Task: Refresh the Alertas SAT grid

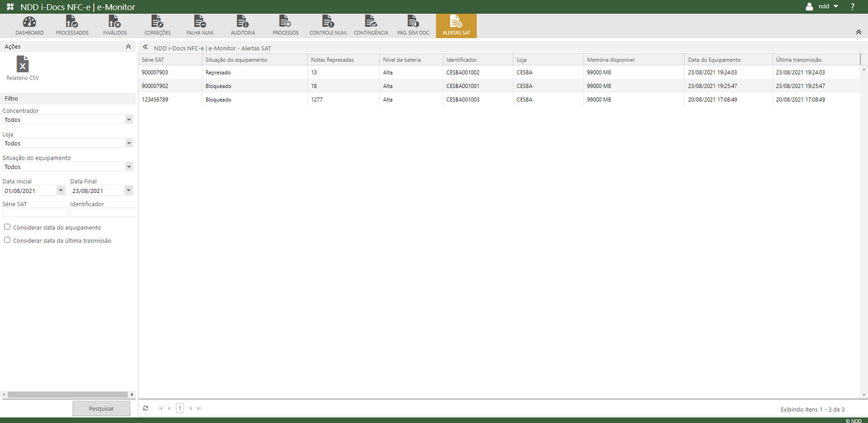Action: (x=145, y=408)
